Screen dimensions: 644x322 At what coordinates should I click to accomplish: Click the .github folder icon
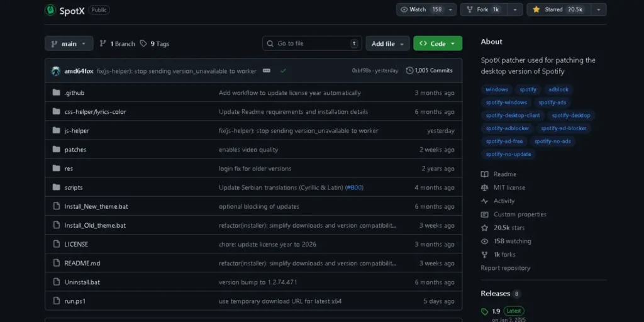point(56,92)
